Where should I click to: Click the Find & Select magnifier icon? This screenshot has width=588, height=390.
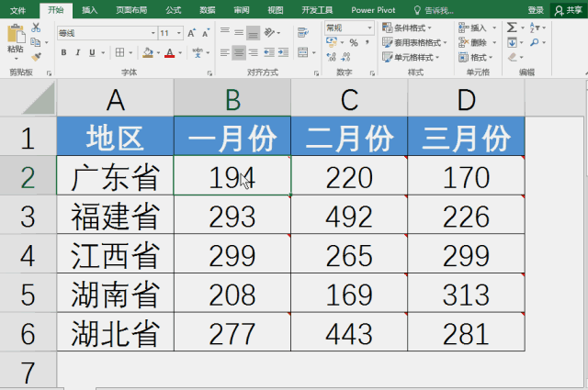pos(535,42)
